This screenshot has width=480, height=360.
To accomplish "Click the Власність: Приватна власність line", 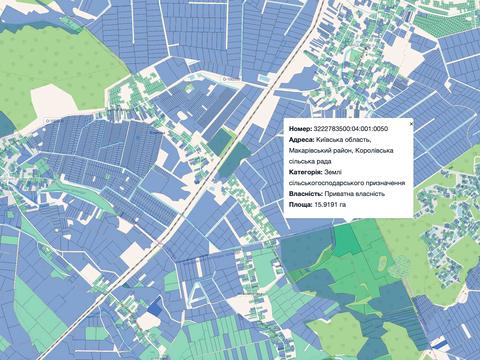I will pos(337,194).
